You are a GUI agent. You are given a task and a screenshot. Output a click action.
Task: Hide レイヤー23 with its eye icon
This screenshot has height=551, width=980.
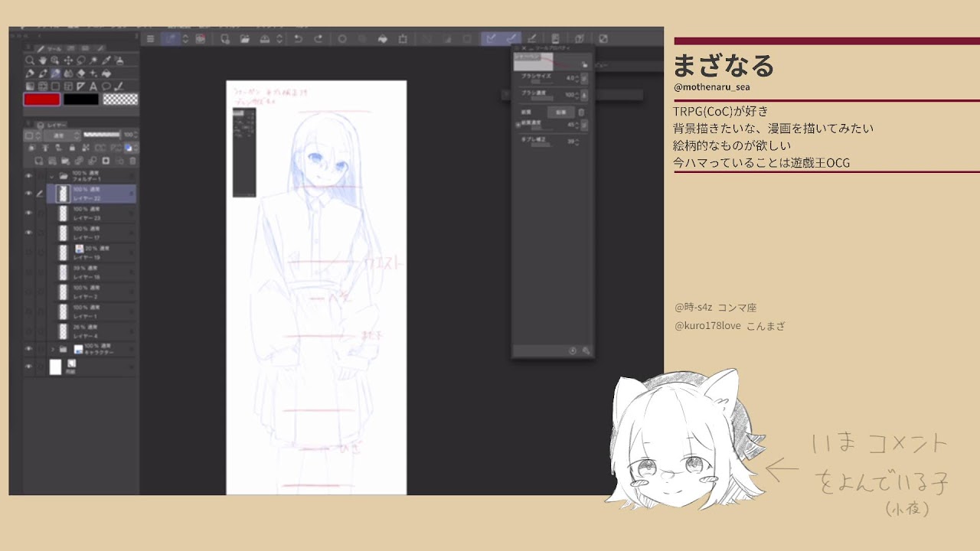(29, 213)
